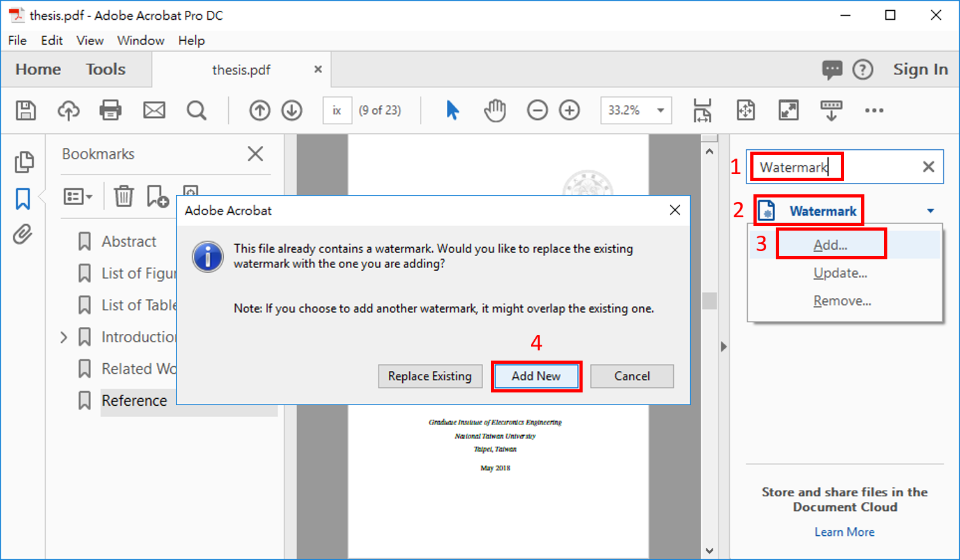Click fit one full page icon
The height and width of the screenshot is (560, 960).
[745, 110]
